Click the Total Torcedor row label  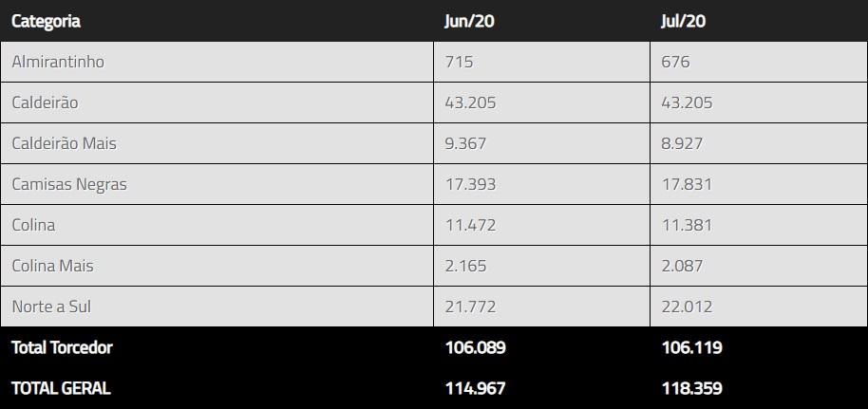(62, 347)
